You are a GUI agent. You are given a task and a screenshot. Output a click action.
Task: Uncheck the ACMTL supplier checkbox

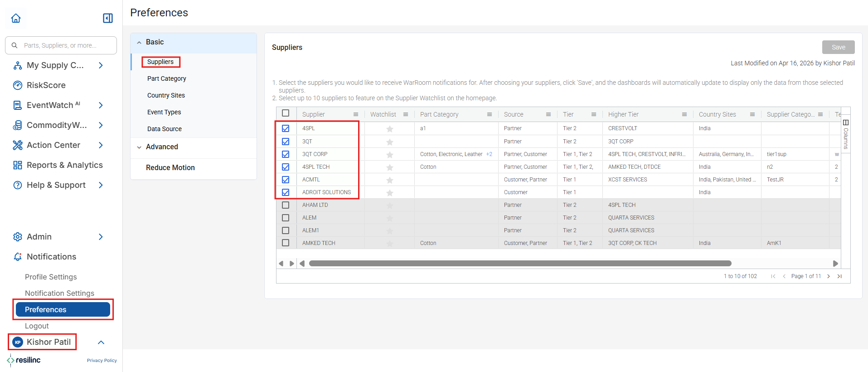click(x=286, y=180)
